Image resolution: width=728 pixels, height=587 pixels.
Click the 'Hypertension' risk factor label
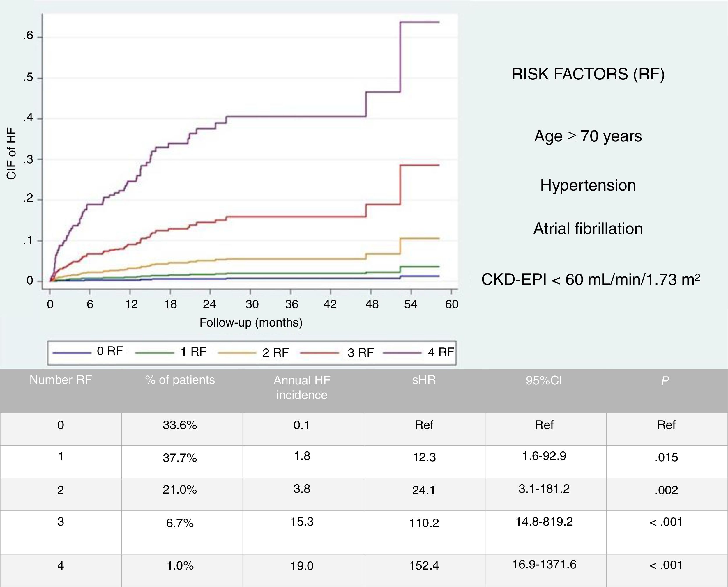pos(588,185)
